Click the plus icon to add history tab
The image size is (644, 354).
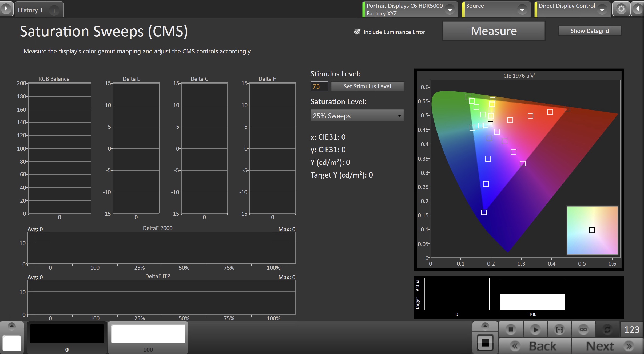pyautogui.click(x=54, y=11)
